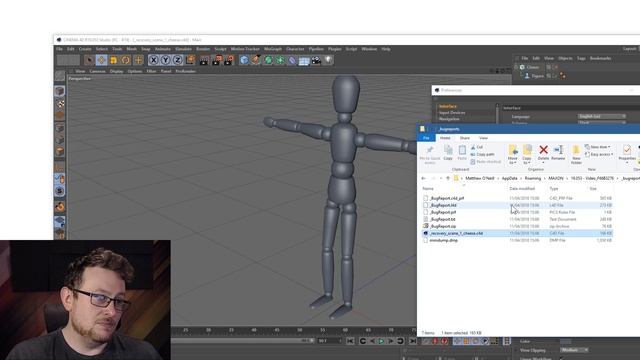The width and height of the screenshot is (640, 360).
Task: Click Copy in Explorer ribbon
Action: (x=448, y=153)
